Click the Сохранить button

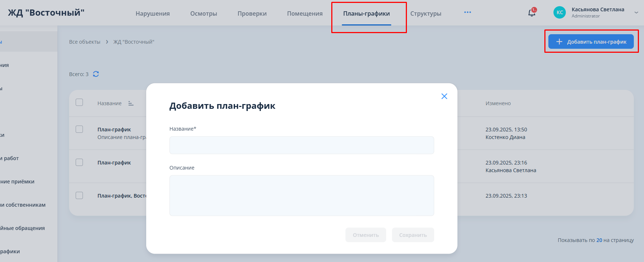[x=413, y=235]
